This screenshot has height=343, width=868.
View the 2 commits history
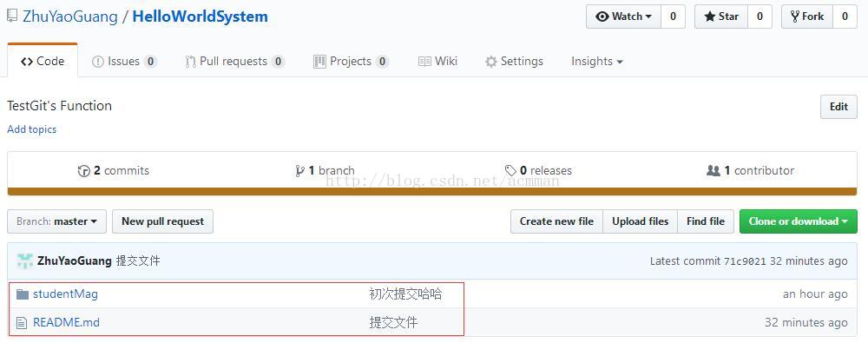pos(114,171)
